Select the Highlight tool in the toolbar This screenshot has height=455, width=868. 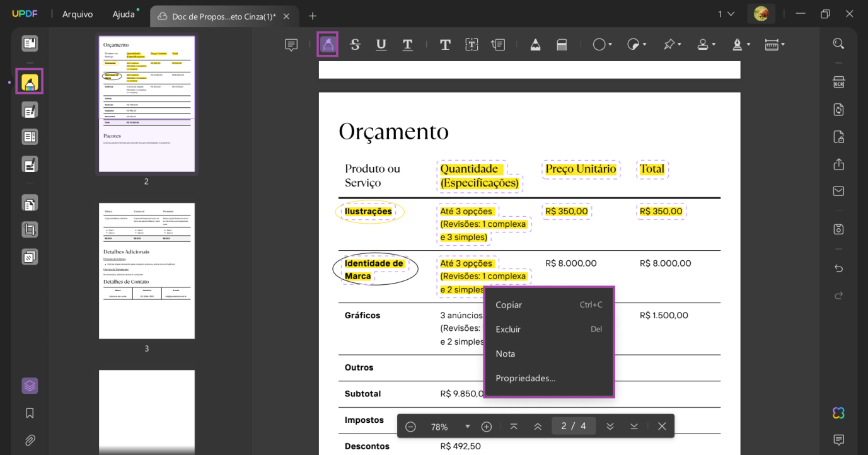tap(327, 44)
